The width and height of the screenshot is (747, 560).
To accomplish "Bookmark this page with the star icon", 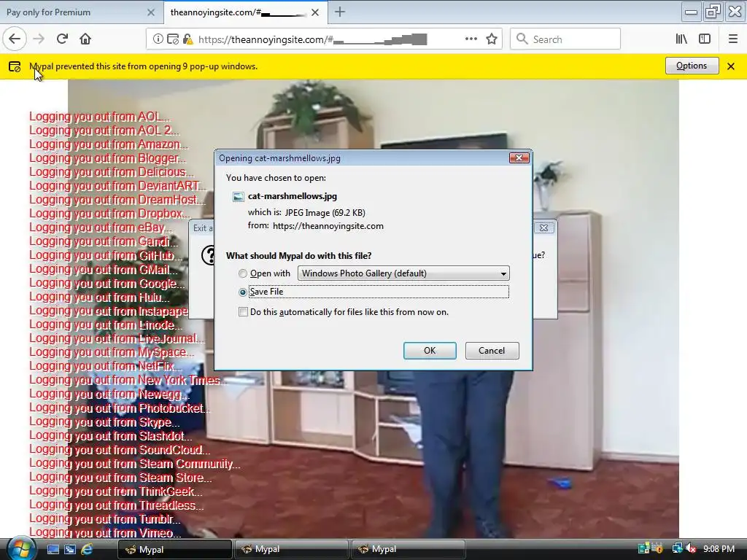I will pyautogui.click(x=492, y=39).
